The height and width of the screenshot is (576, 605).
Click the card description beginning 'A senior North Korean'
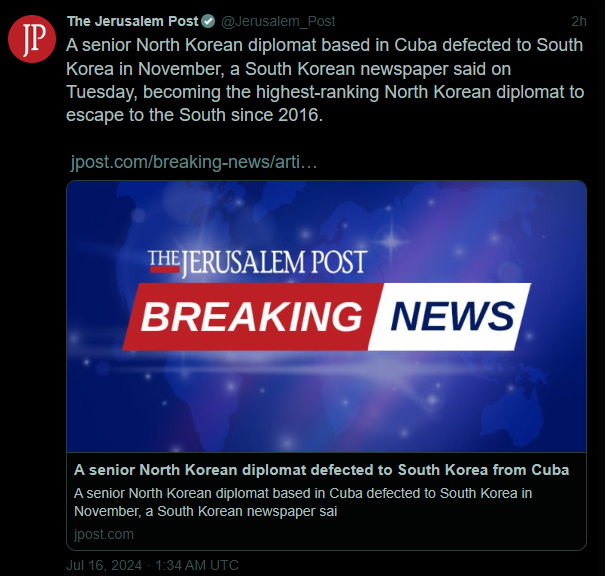[303, 502]
